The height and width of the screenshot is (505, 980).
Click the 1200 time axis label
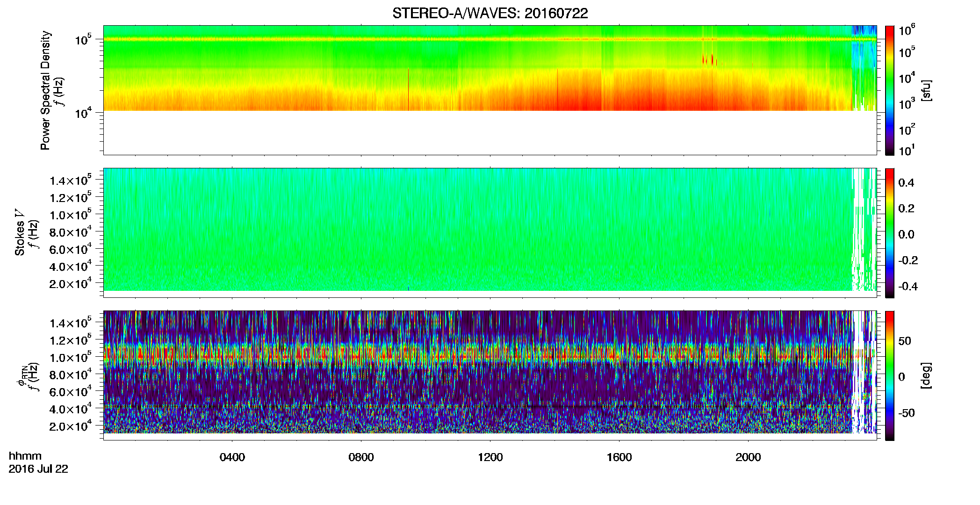(490, 457)
